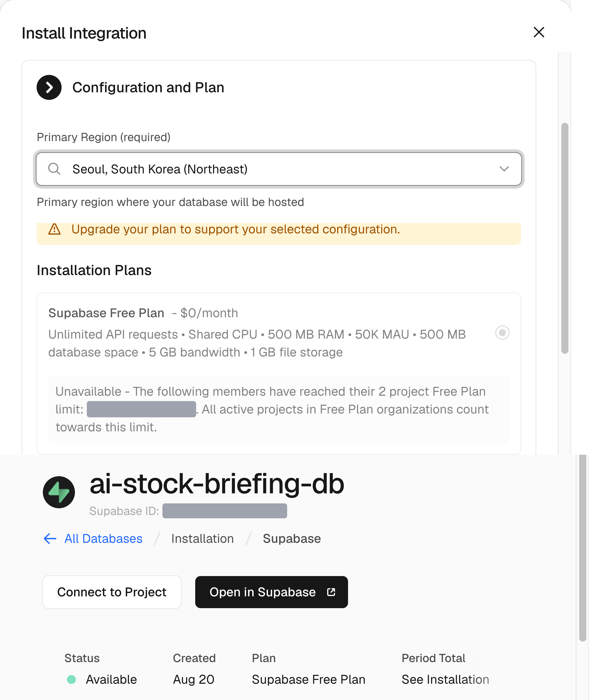Click the Supabase Free Plan value under Plan
Screen dimensions: 589x700
[x=309, y=679]
